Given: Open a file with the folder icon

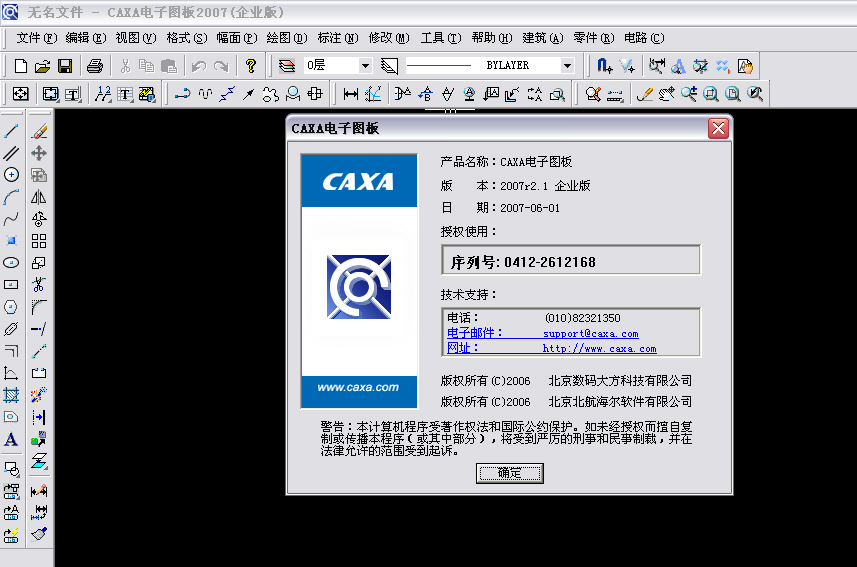Looking at the screenshot, I should (x=43, y=66).
